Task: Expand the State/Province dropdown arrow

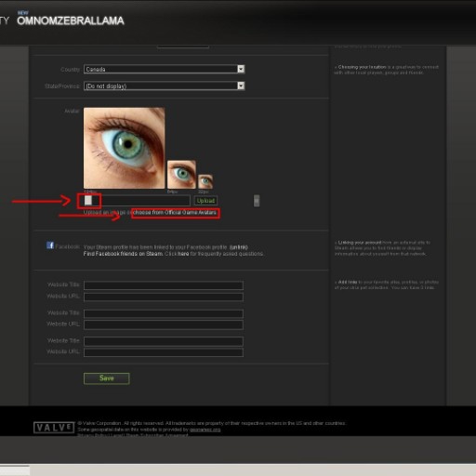Action: coord(241,86)
